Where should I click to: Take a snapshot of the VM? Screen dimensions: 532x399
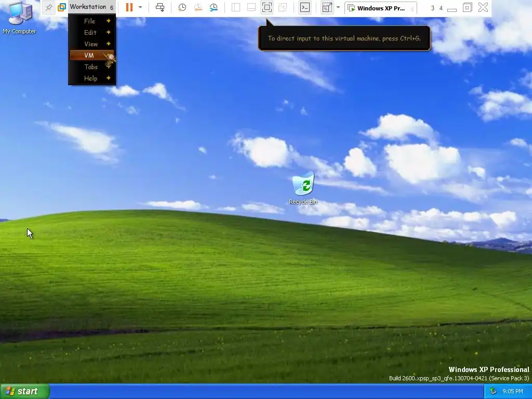(x=182, y=7)
